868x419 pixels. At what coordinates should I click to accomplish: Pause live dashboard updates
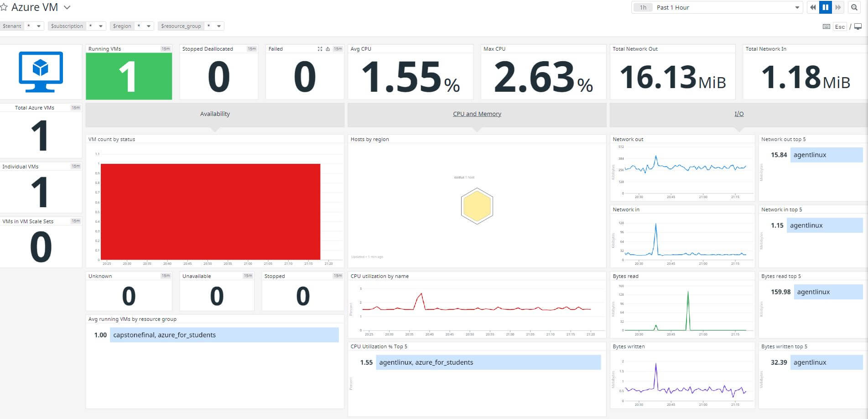826,7
